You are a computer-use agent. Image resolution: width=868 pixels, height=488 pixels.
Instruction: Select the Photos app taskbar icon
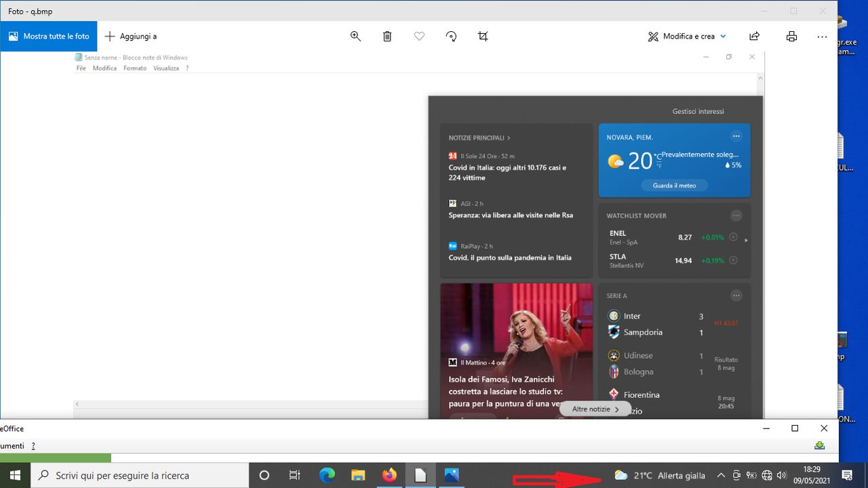point(452,475)
